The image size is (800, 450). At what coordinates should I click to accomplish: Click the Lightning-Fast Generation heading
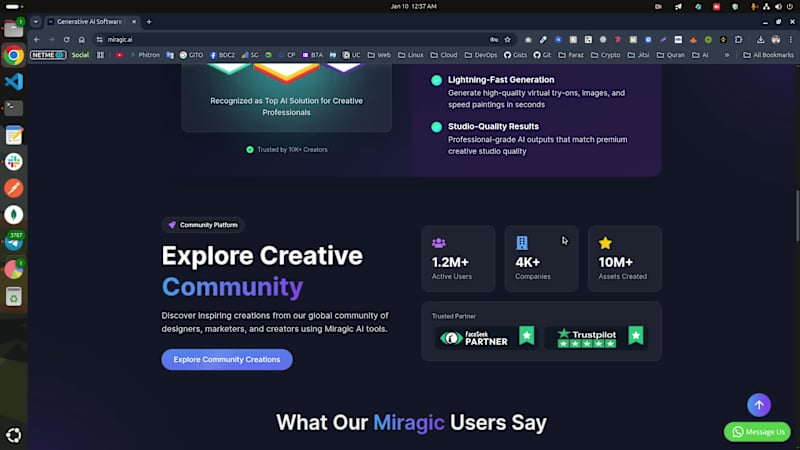501,80
